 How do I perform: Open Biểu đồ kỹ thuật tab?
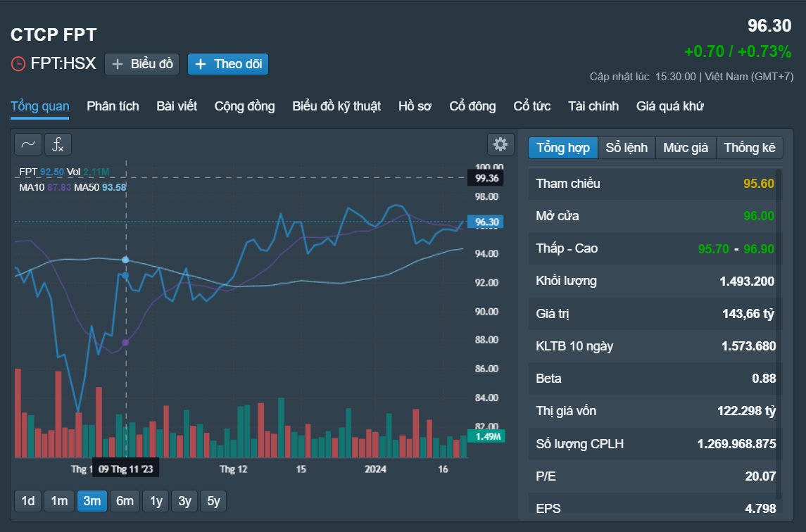coord(336,106)
